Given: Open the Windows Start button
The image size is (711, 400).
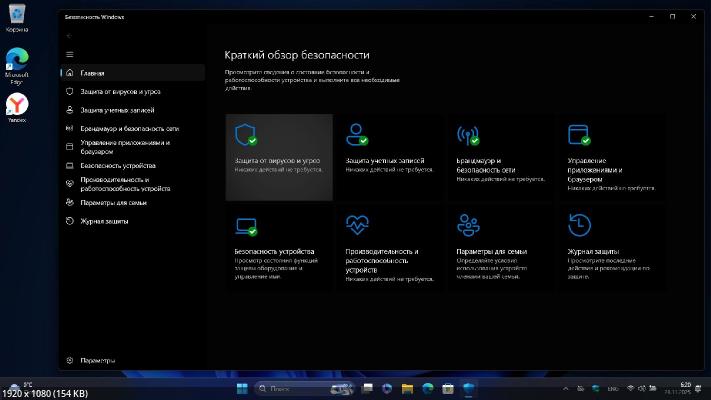Looking at the screenshot, I should tap(241, 387).
